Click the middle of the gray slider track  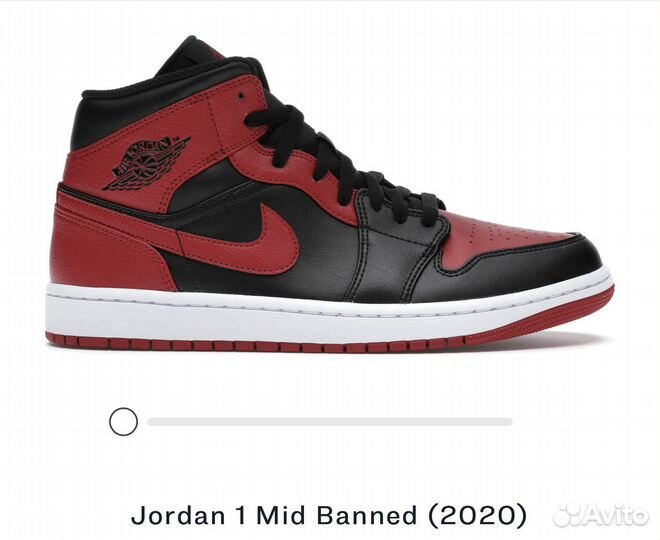coord(330,422)
